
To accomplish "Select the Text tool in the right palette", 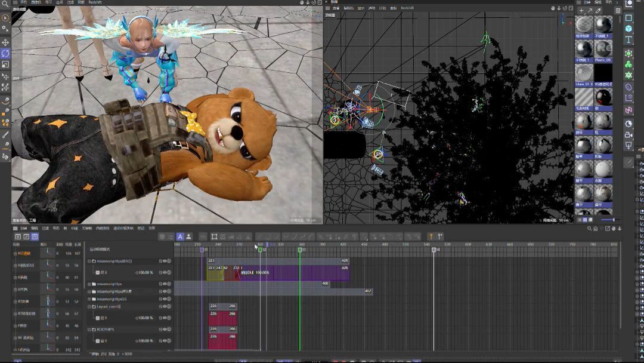I will (628, 39).
